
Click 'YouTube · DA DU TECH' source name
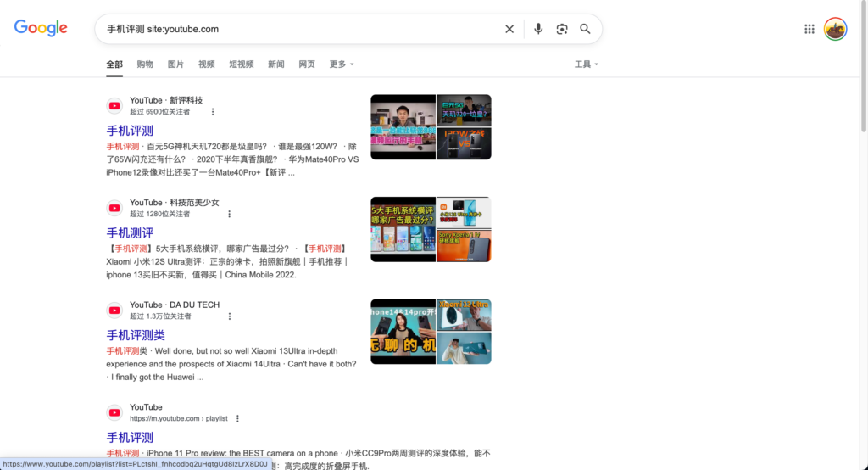point(175,305)
